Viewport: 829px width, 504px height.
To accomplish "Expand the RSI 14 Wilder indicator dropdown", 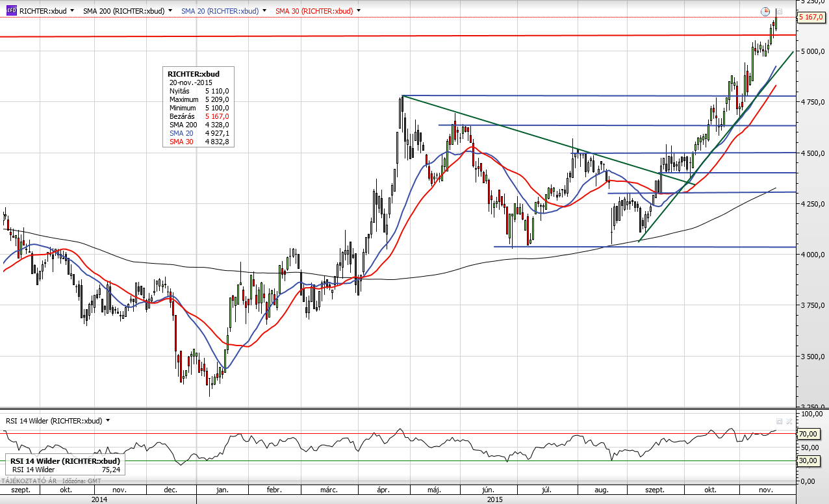I will pos(108,420).
